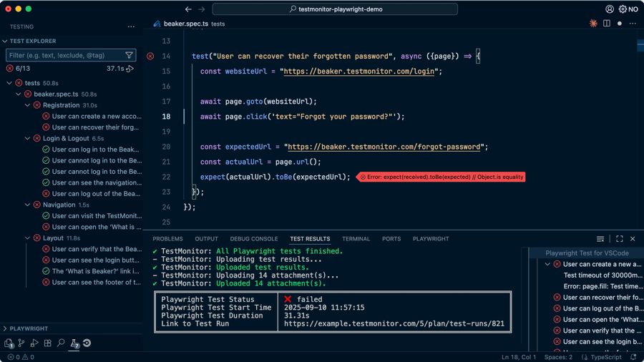The width and height of the screenshot is (644, 362).
Task: Click the failed test marker on line 14
Action: (150, 56)
